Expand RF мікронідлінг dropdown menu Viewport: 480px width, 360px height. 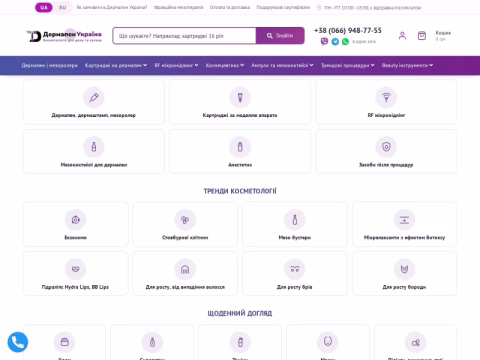(176, 65)
